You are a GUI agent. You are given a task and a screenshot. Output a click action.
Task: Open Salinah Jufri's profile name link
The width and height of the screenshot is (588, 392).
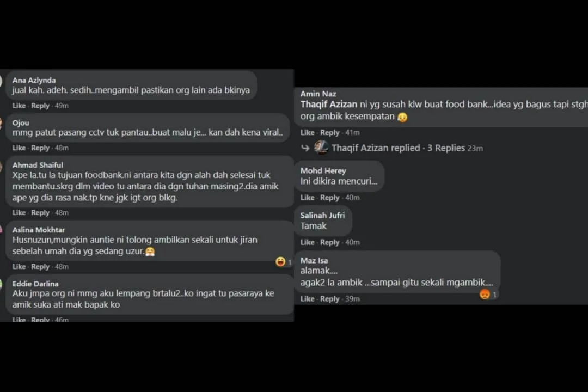point(322,215)
